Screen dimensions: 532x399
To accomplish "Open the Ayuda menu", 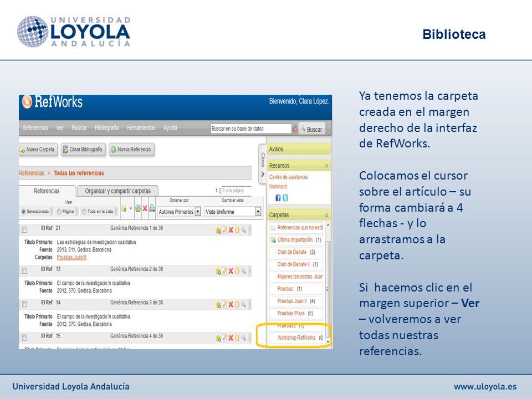I will [x=170, y=128].
